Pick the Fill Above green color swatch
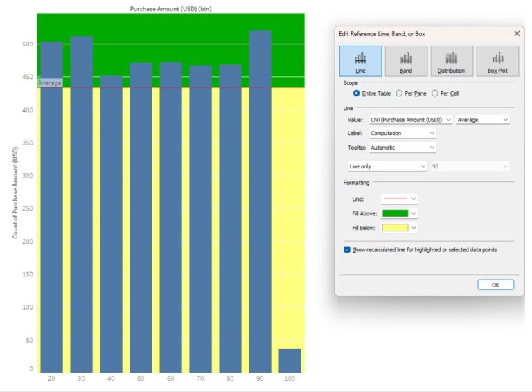This screenshot has height=392, width=532. pyautogui.click(x=396, y=213)
